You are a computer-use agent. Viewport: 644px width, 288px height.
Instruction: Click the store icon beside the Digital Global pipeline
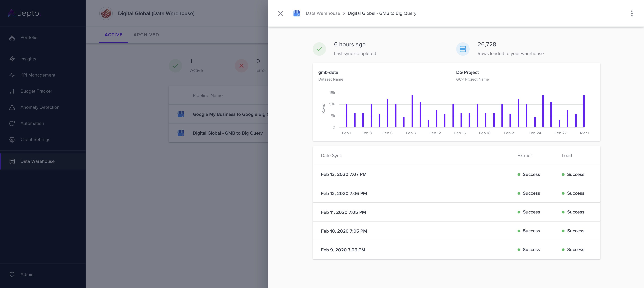pyautogui.click(x=181, y=133)
